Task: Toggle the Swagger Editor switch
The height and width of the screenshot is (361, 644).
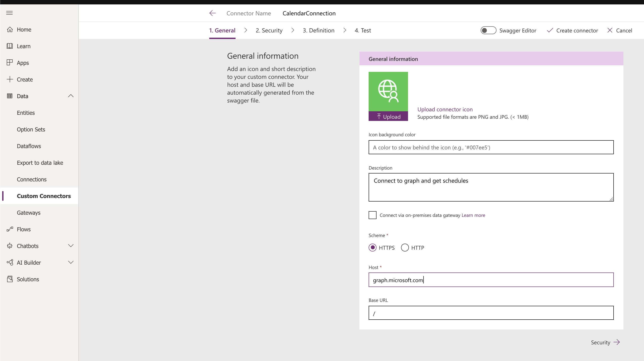Action: pos(488,30)
